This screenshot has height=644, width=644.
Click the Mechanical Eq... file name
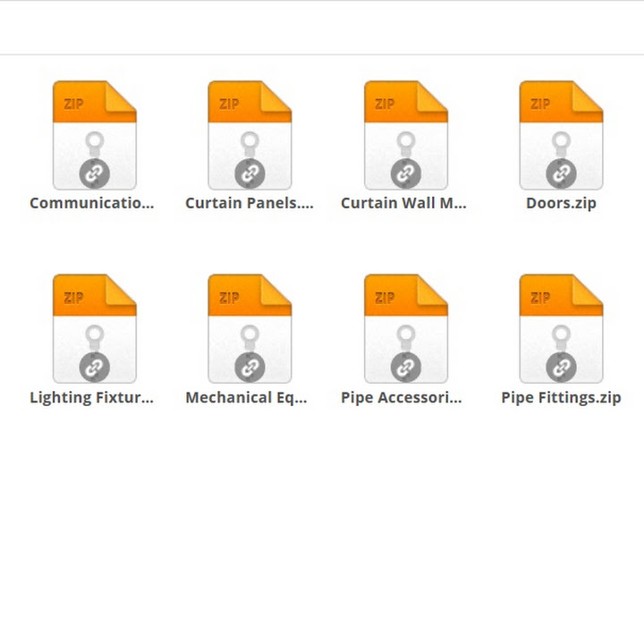pos(247,397)
